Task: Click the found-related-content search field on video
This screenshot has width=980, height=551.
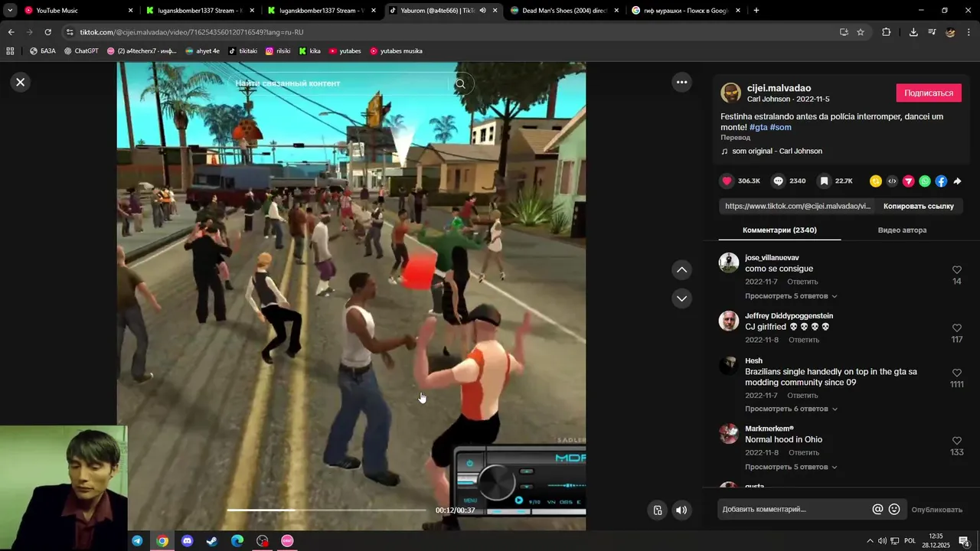Action: pyautogui.click(x=341, y=83)
